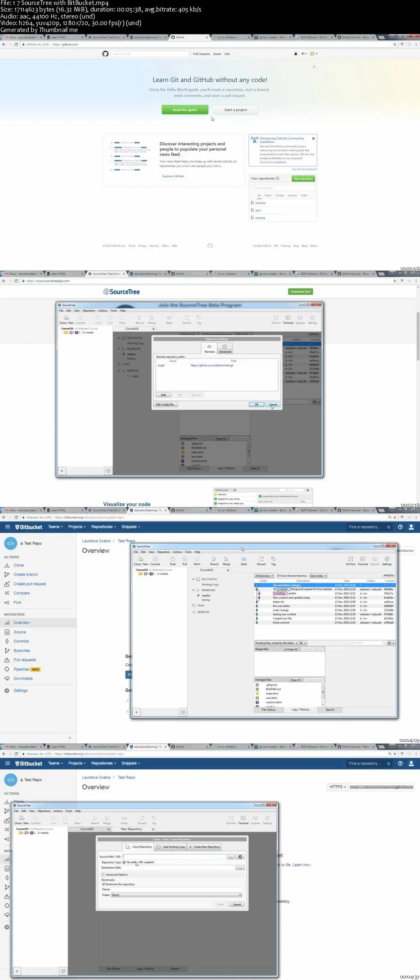The height and width of the screenshot is (980, 420).
Task: Click the Download free button on SourceTree site
Action: pos(300,291)
